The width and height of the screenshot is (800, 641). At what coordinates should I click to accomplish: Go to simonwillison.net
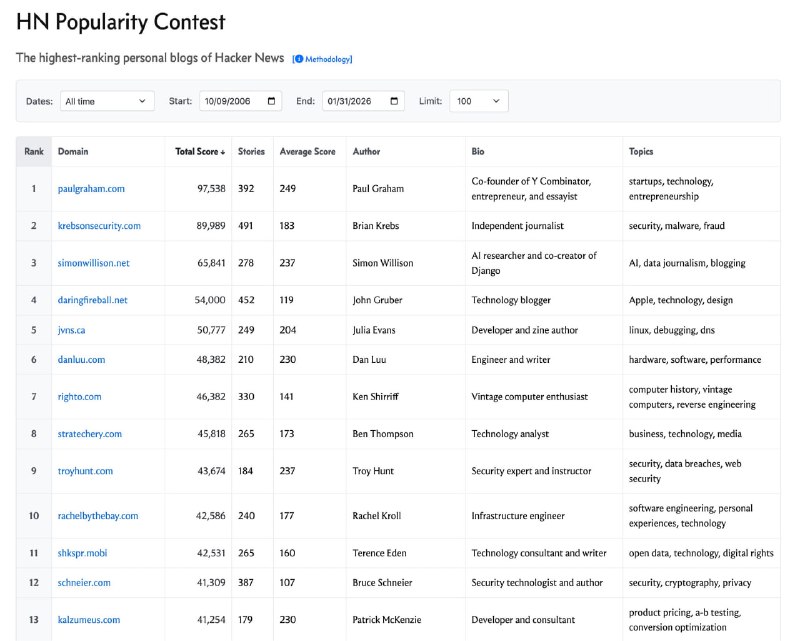(x=94, y=263)
